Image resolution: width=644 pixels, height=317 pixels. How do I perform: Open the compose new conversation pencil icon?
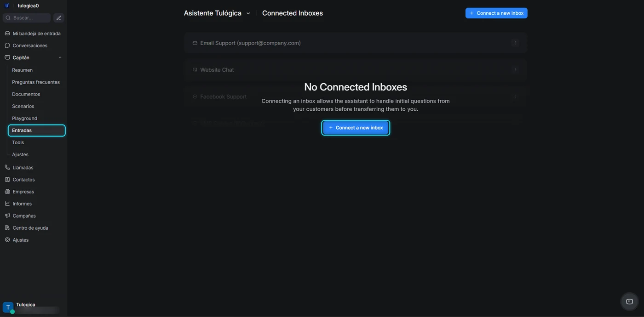click(x=58, y=18)
